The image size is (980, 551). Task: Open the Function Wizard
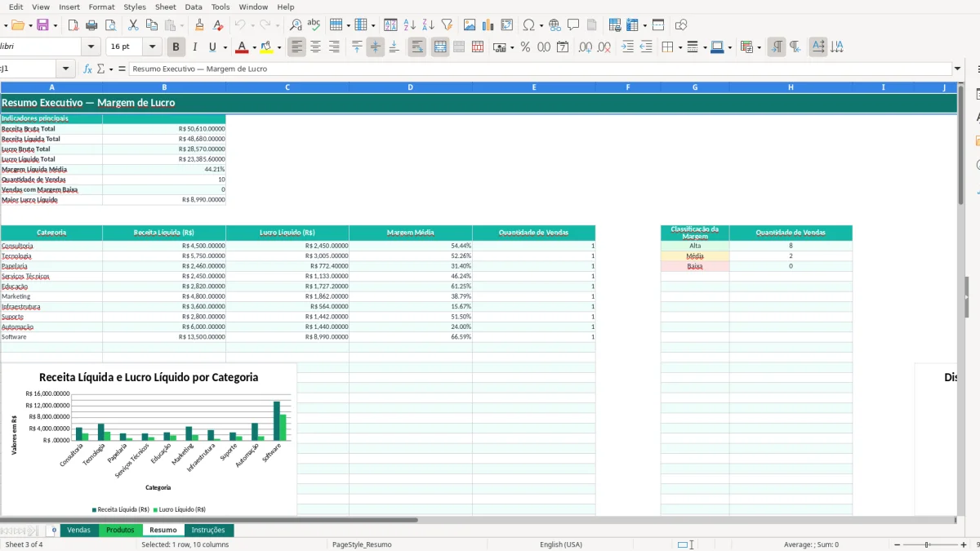[87, 69]
